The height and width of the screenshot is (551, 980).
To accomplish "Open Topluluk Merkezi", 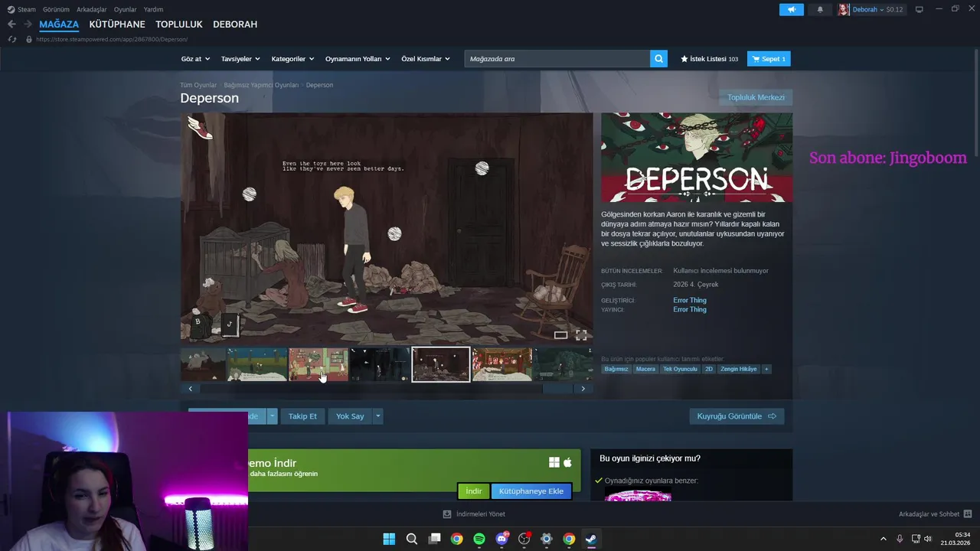I will tap(756, 97).
